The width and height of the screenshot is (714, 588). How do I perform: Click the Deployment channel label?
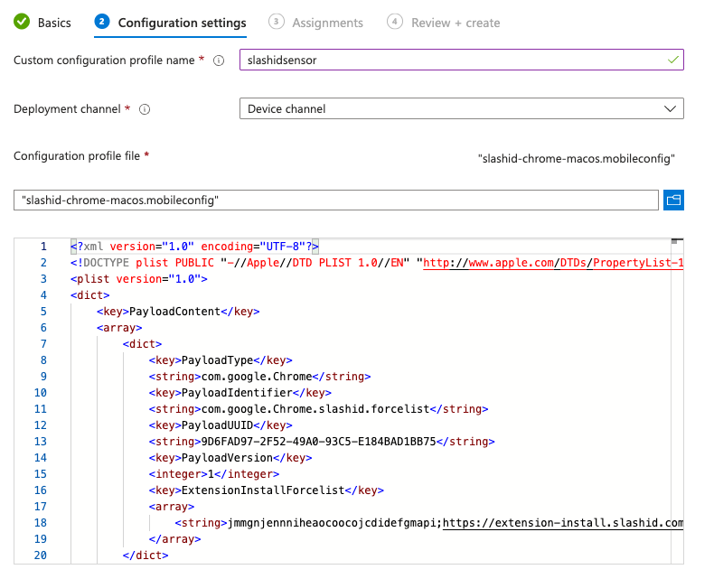pyautogui.click(x=67, y=109)
